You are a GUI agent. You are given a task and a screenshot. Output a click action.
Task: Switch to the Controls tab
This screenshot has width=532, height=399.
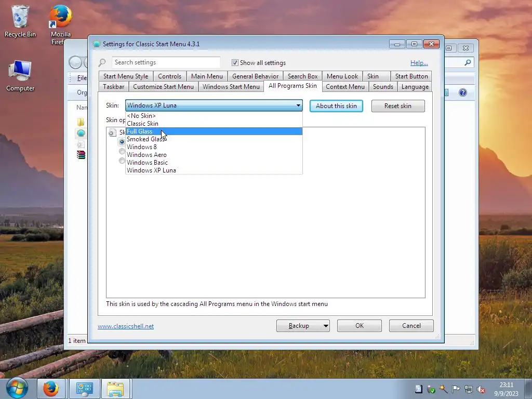click(170, 76)
